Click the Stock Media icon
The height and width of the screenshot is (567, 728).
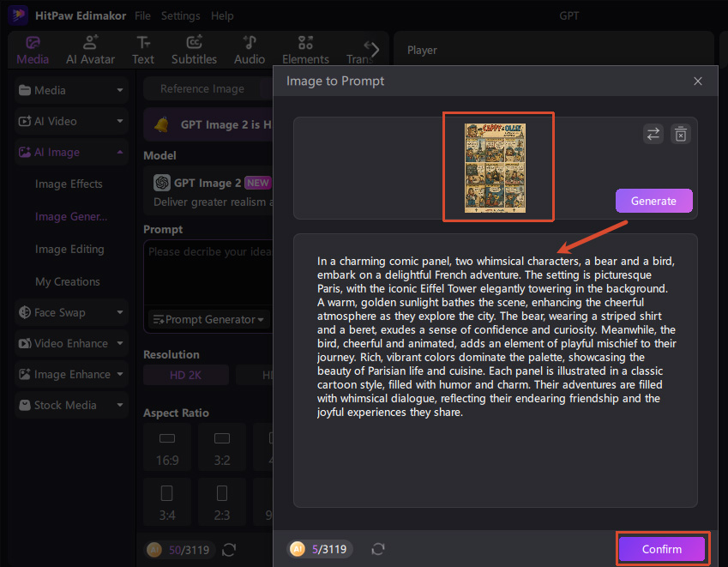click(25, 406)
